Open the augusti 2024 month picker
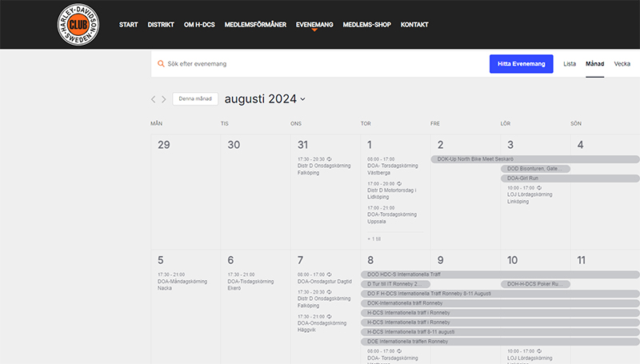This screenshot has height=364, width=640. pos(265,99)
